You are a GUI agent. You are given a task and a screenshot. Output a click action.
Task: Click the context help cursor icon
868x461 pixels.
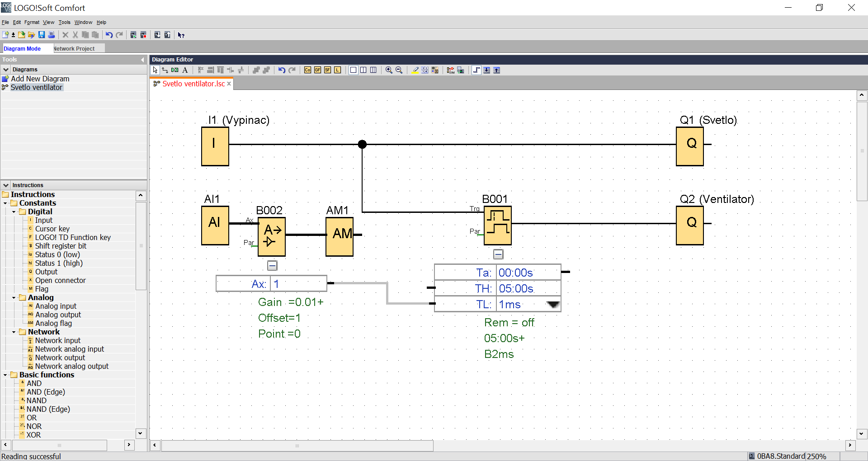(181, 35)
